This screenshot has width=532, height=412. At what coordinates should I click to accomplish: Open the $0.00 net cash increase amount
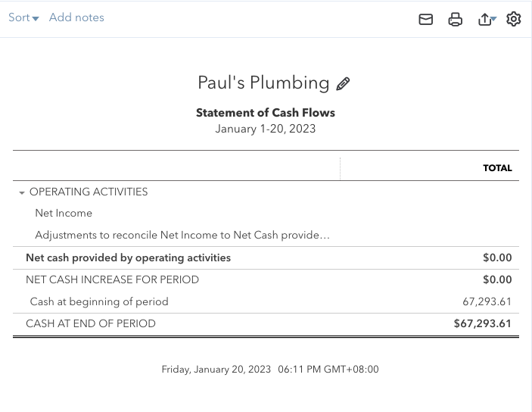click(497, 279)
